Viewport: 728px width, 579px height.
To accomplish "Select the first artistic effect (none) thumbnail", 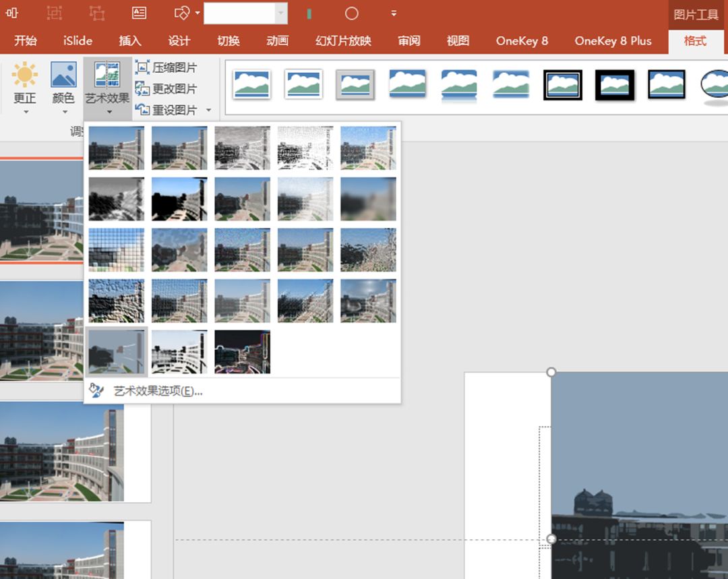I will tap(117, 148).
